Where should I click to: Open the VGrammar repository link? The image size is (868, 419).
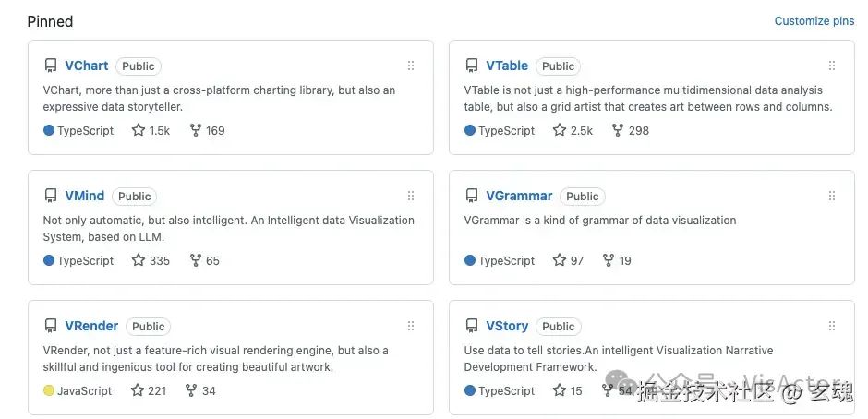click(519, 196)
